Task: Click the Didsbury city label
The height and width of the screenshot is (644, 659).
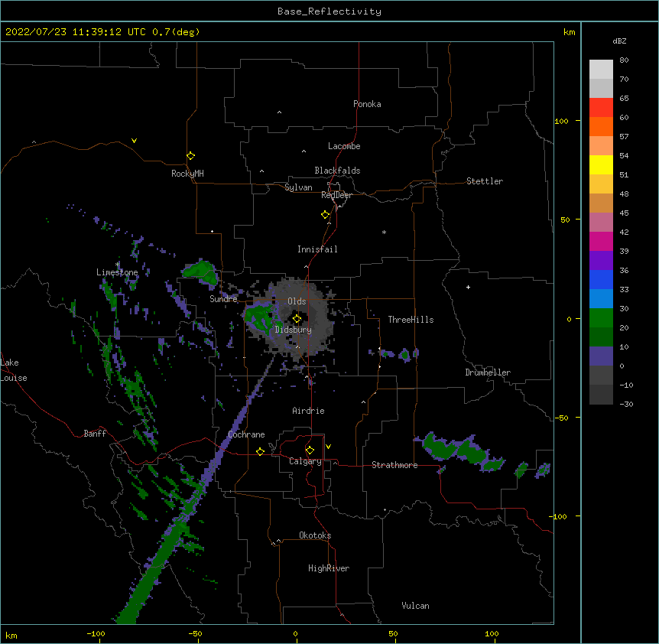Action: [294, 330]
